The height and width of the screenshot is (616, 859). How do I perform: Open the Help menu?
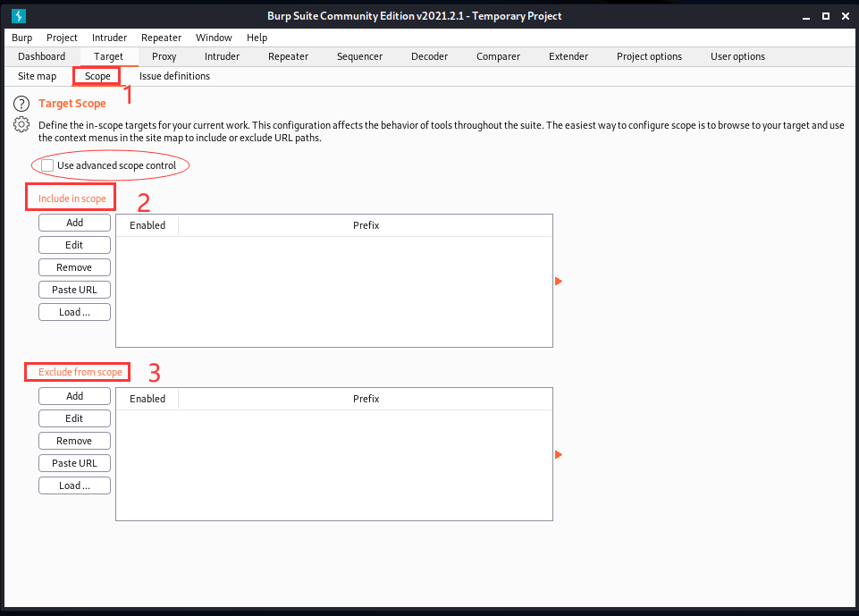tap(257, 38)
